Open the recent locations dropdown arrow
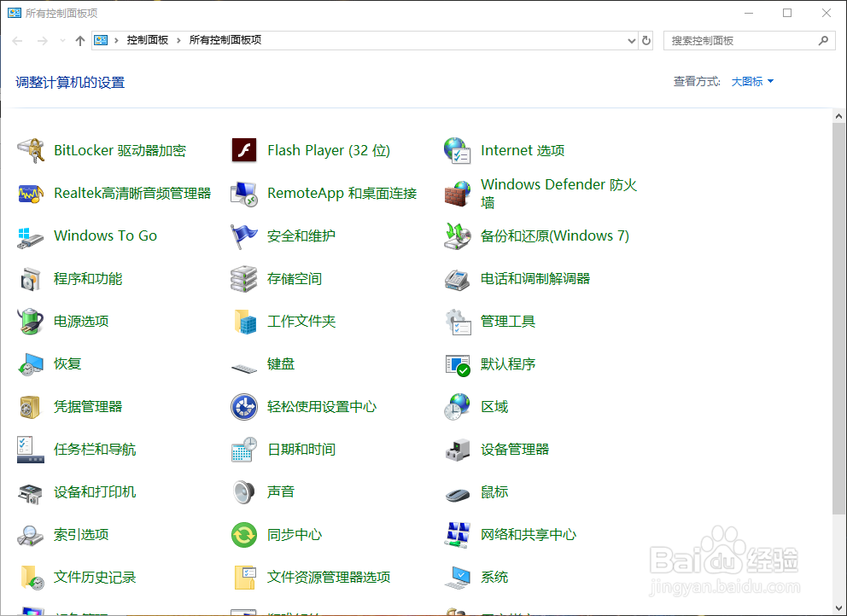 [x=62, y=40]
